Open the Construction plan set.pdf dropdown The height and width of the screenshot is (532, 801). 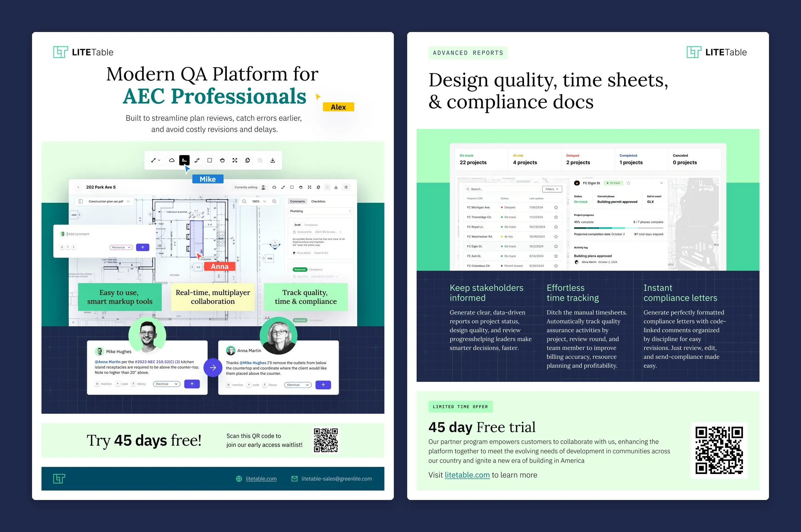pyautogui.click(x=128, y=201)
